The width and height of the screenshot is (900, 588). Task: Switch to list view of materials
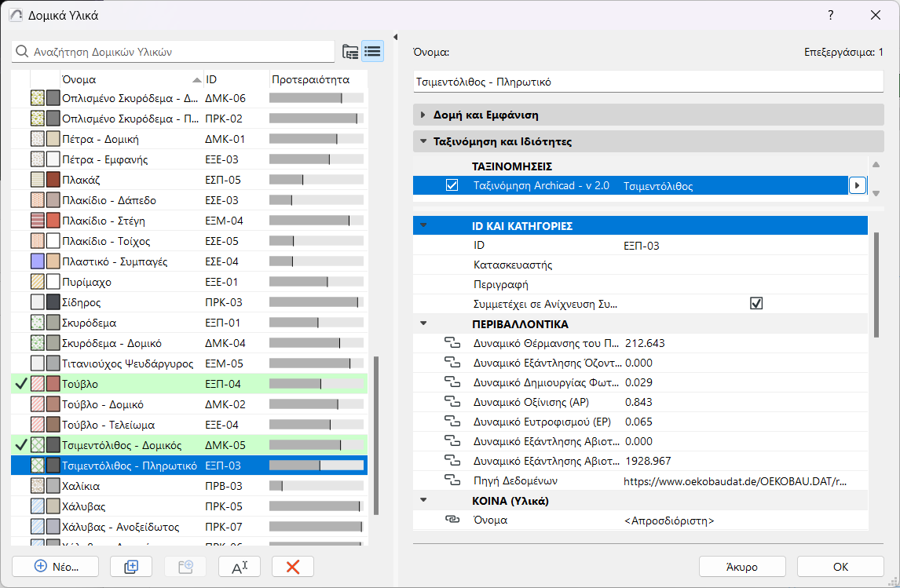click(x=373, y=52)
